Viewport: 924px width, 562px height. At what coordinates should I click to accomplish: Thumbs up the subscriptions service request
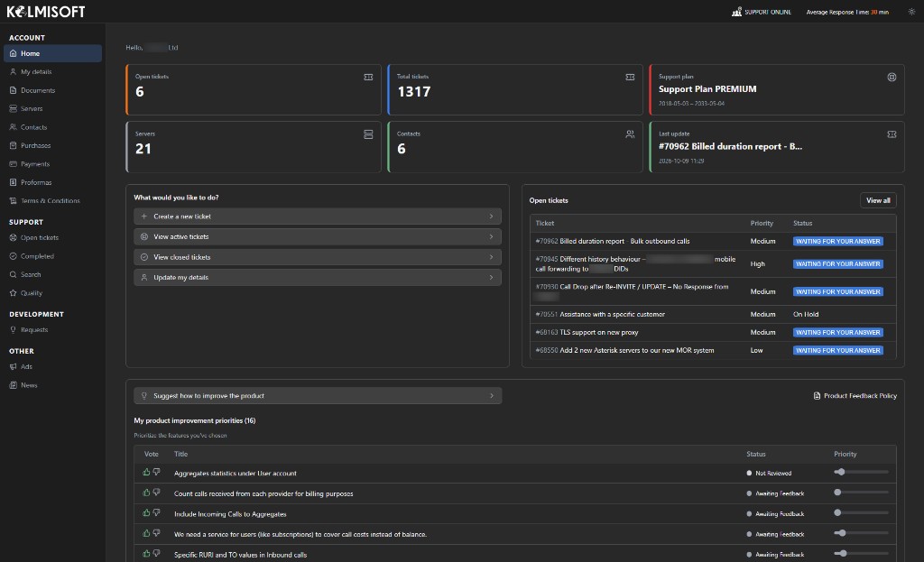pyautogui.click(x=146, y=533)
